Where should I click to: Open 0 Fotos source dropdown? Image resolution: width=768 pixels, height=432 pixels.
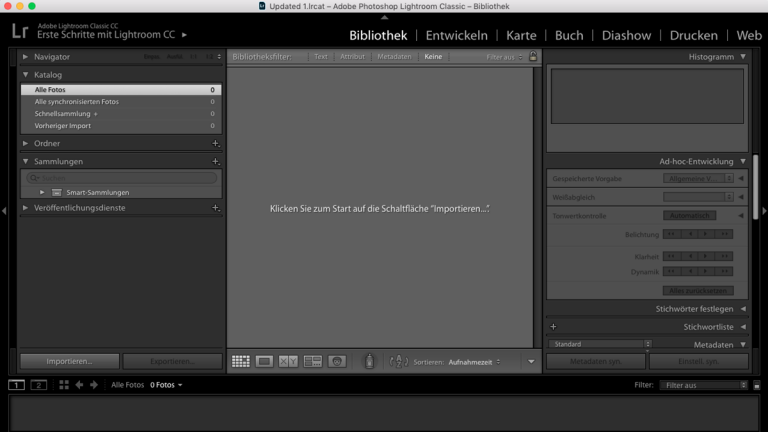166,385
